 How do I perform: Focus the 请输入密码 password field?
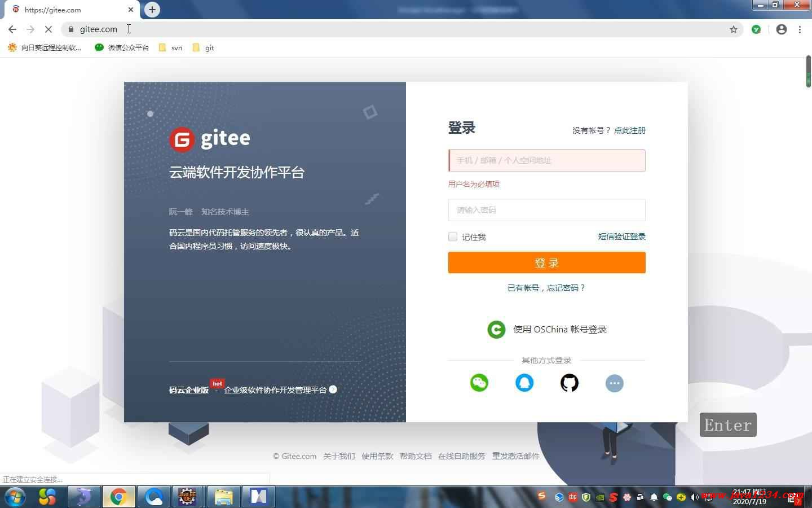pos(547,210)
